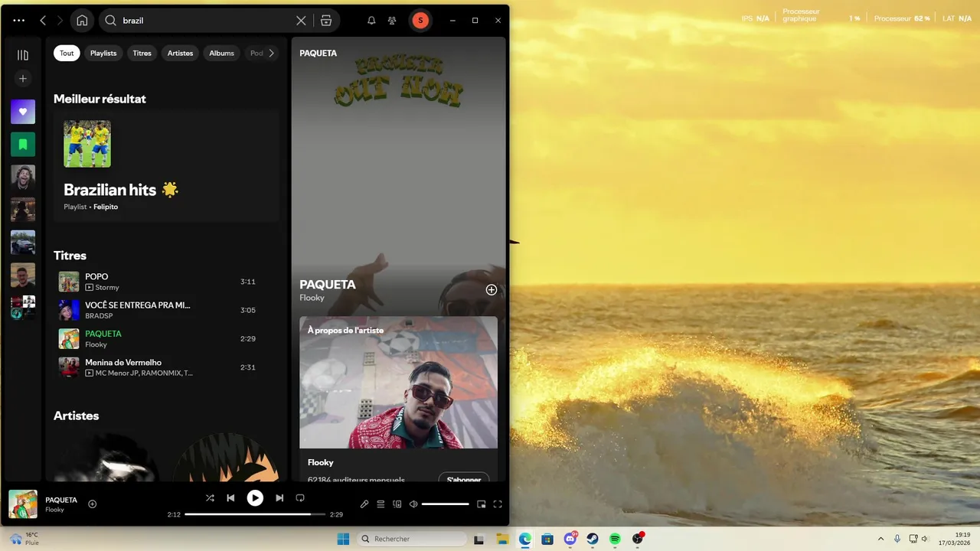Select the 'Albums' filter chip
980x551 pixels.
[x=221, y=54]
